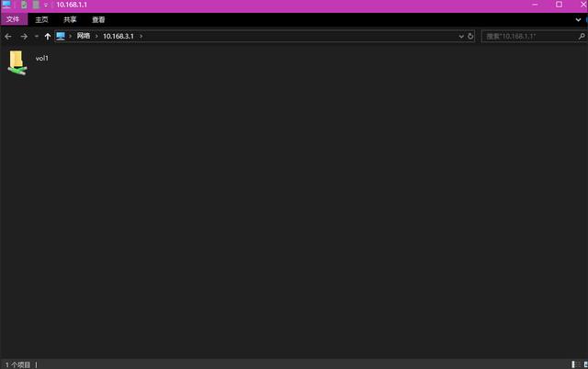The width and height of the screenshot is (588, 369).
Task: Switch to the 主页 ribbon tab
Action: click(41, 19)
